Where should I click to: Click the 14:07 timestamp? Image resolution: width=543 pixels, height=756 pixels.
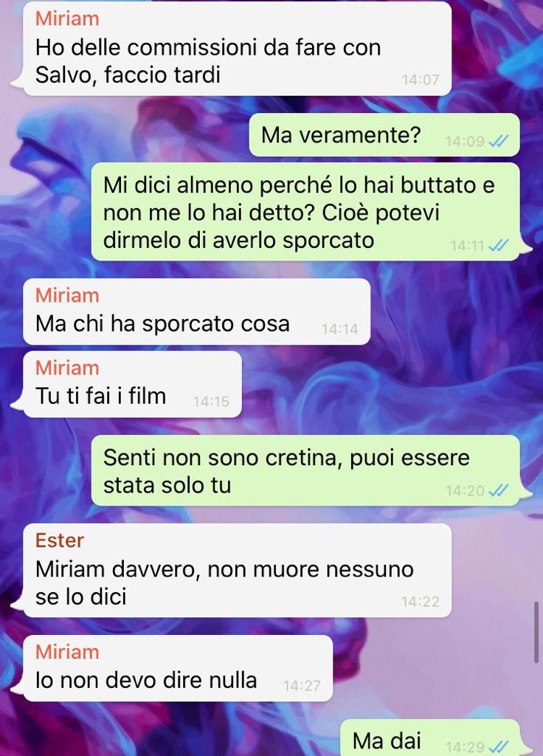click(421, 80)
